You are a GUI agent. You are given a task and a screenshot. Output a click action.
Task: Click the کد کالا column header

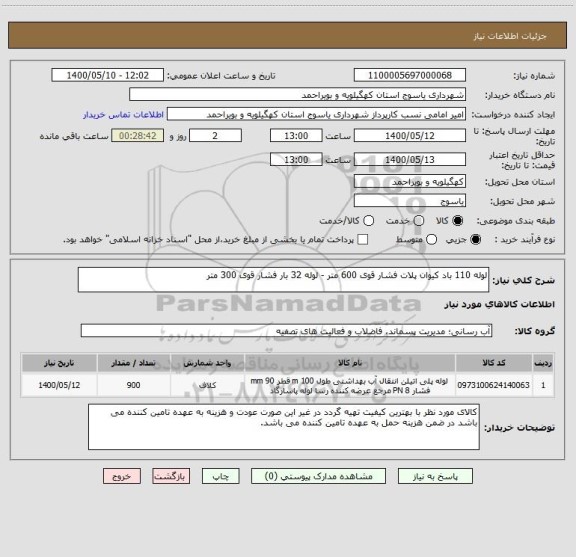[x=494, y=363]
